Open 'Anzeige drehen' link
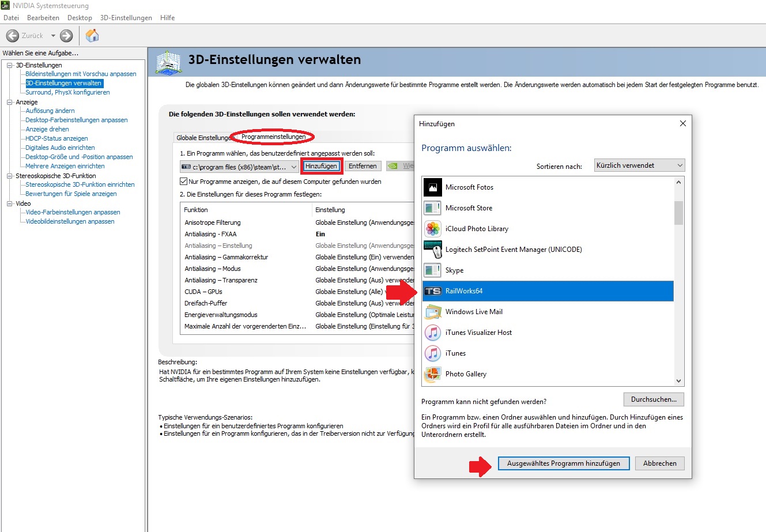 pos(47,129)
